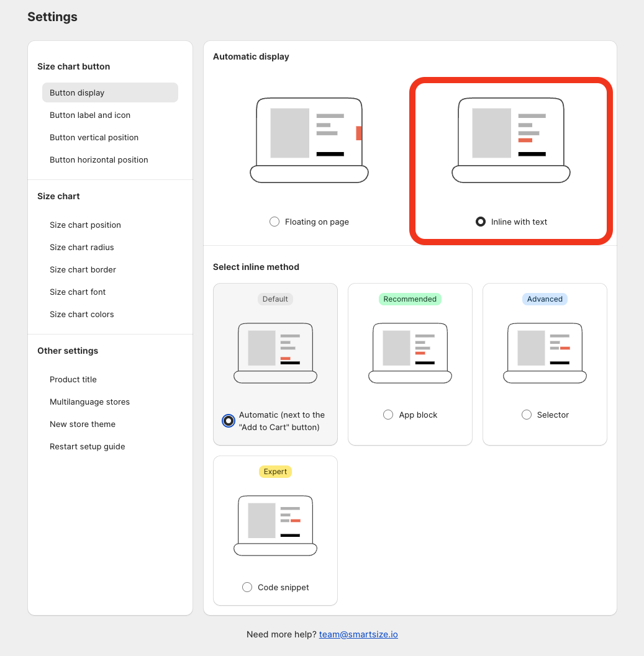Viewport: 644px width, 656px height.
Task: Choose the Selector radio option
Action: (527, 415)
